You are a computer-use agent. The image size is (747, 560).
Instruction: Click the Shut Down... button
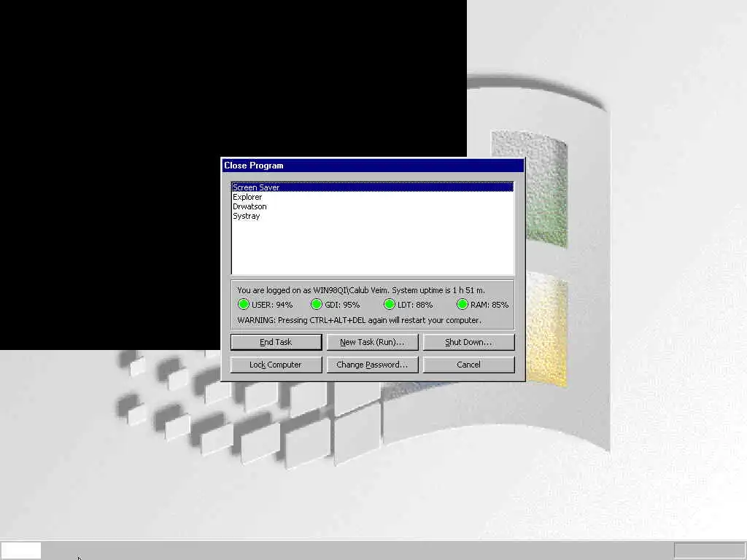[469, 342]
